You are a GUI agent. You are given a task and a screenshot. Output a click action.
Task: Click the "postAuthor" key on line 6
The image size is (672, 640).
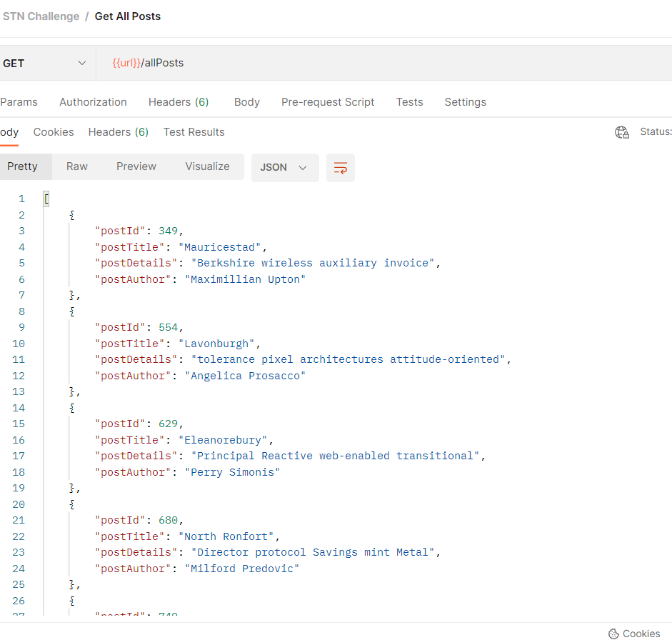pos(133,279)
